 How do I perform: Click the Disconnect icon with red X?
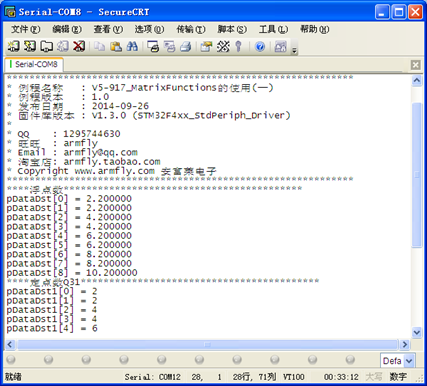pos(79,46)
